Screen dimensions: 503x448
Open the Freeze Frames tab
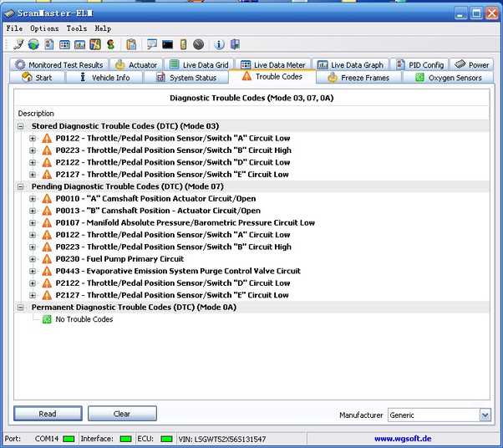point(358,78)
